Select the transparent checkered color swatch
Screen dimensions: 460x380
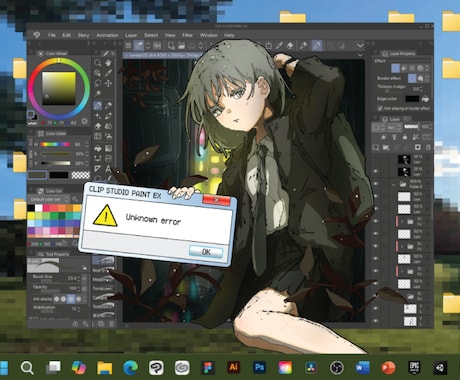81,175
